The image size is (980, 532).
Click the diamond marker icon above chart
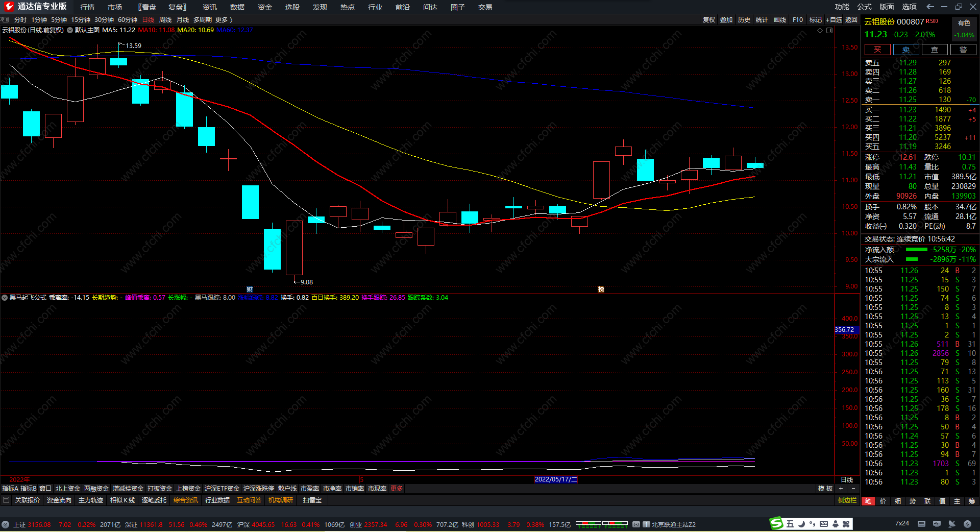(820, 31)
